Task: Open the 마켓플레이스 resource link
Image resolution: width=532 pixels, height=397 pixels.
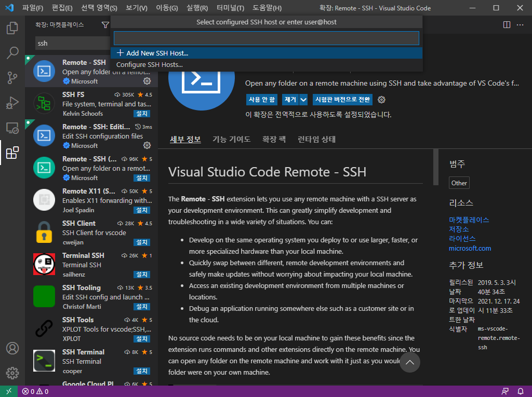Action: click(469, 220)
